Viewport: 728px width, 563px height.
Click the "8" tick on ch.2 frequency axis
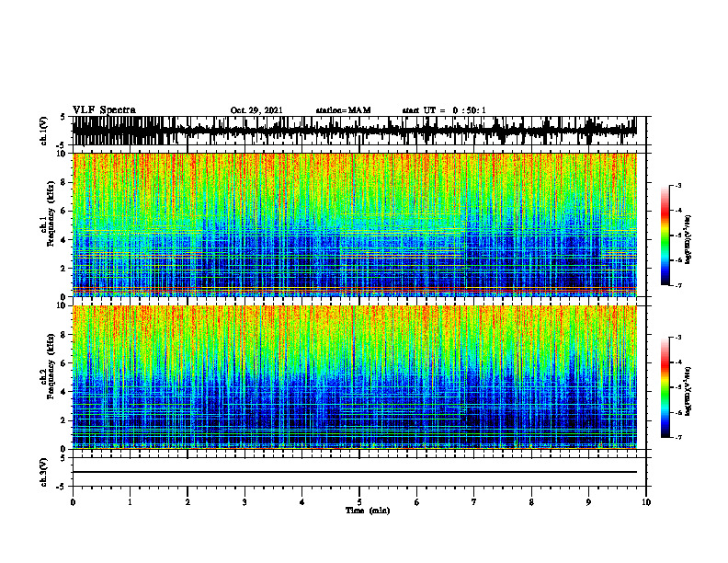tap(64, 335)
